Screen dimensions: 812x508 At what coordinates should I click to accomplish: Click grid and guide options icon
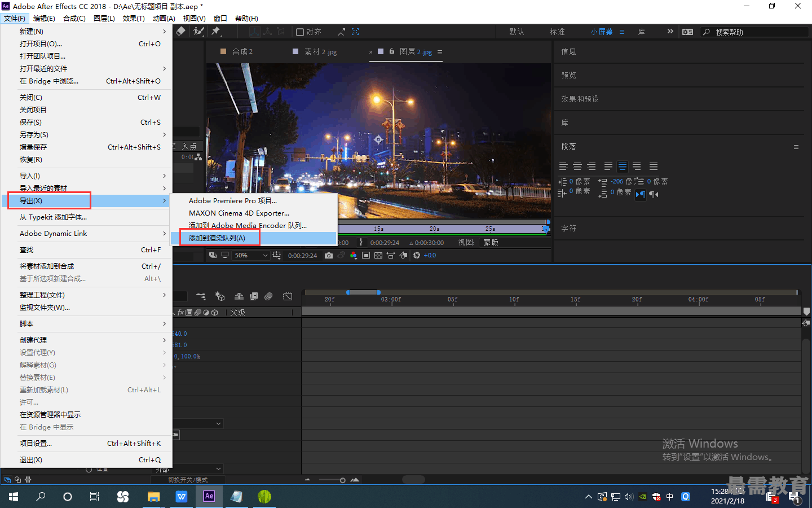click(x=277, y=256)
